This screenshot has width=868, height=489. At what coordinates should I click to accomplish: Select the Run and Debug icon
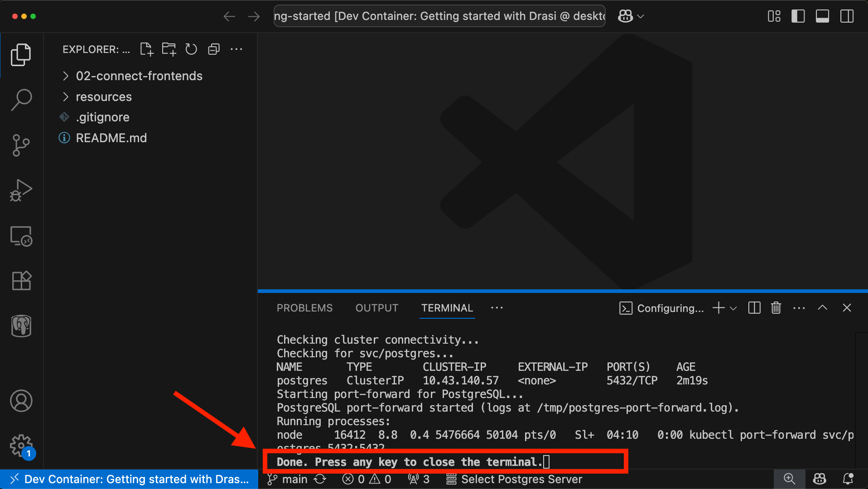21,190
